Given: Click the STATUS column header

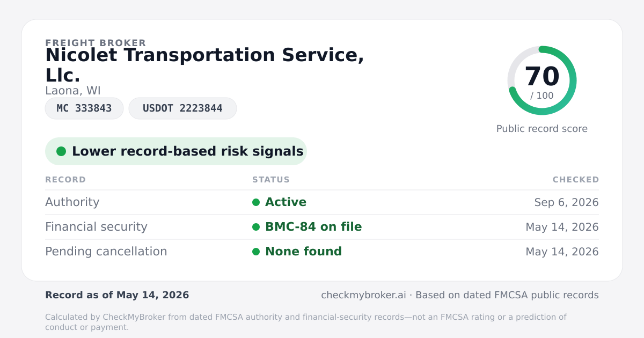Looking at the screenshot, I should coord(271,180).
